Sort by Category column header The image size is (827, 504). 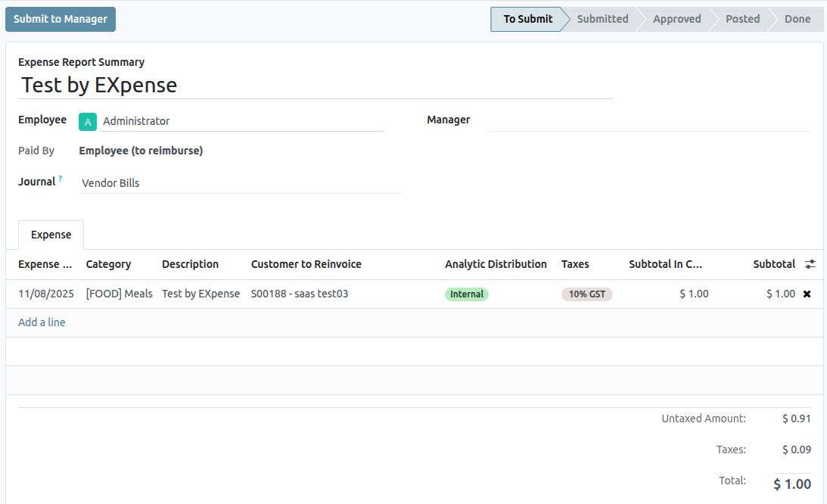tap(108, 264)
